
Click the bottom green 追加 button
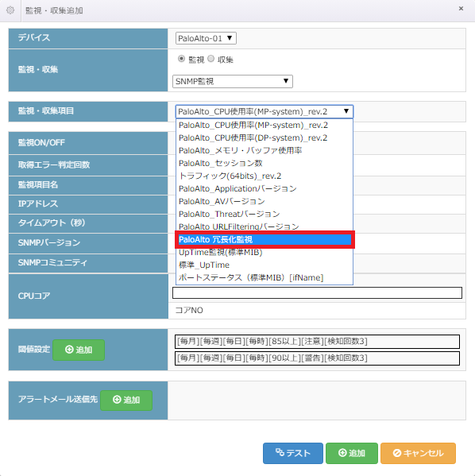point(352,453)
